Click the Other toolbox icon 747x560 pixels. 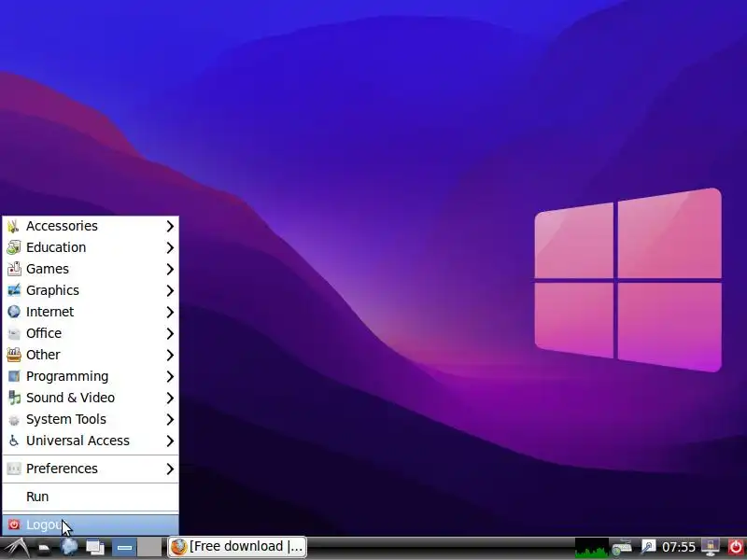point(14,355)
